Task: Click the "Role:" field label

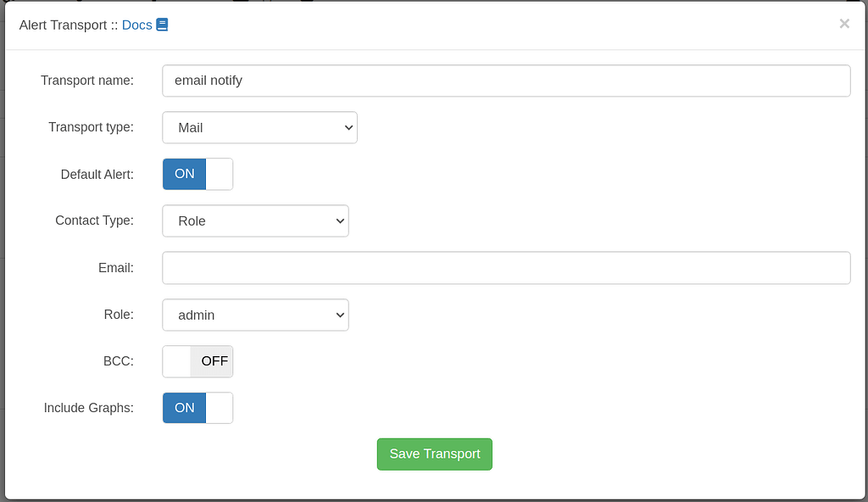Action: (119, 315)
